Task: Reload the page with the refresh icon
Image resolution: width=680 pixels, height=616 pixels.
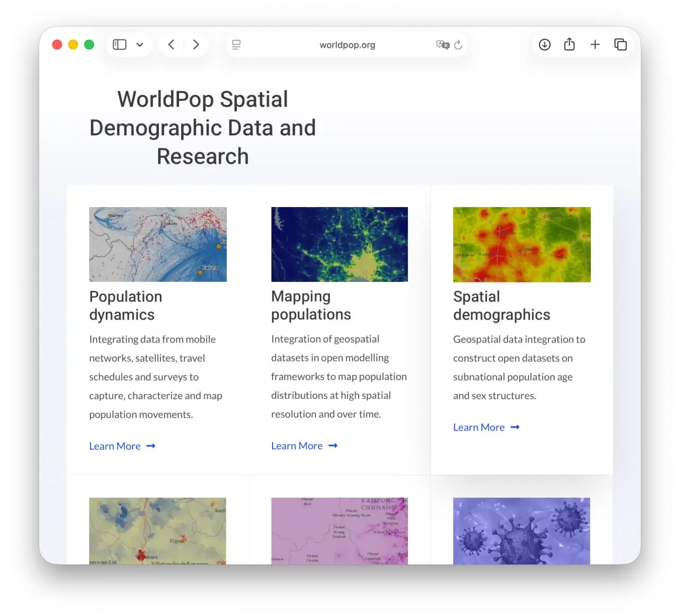Action: click(x=458, y=45)
